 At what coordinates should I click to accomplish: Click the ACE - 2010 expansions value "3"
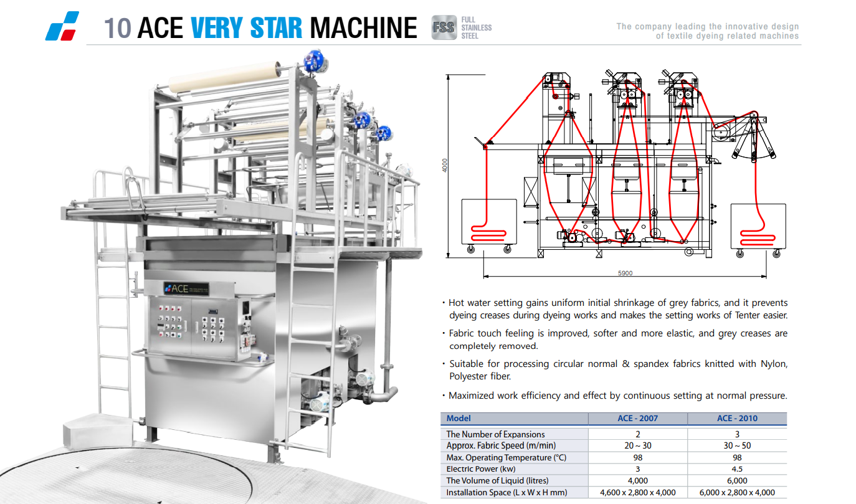(x=737, y=434)
